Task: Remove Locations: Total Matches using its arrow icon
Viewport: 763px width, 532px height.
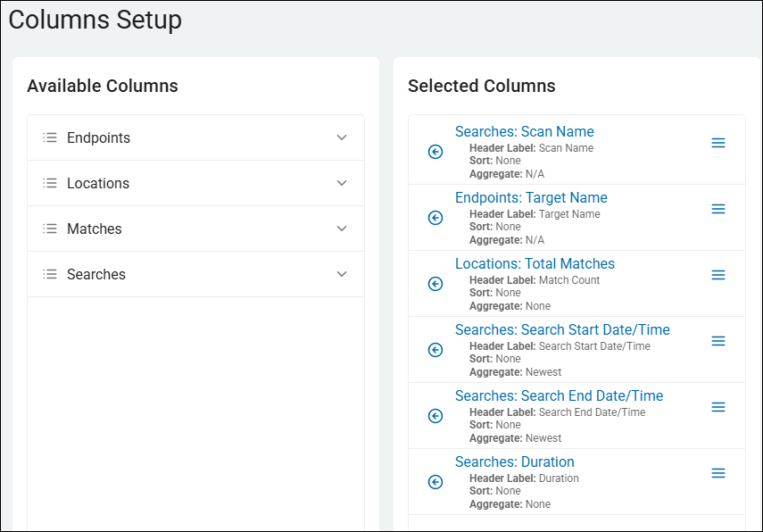Action: (435, 284)
